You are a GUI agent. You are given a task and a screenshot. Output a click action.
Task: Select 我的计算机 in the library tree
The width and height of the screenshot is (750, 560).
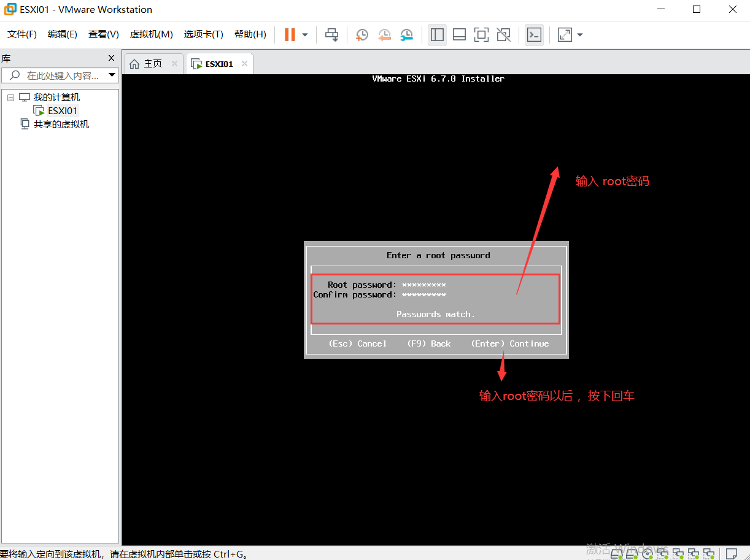pos(56,98)
